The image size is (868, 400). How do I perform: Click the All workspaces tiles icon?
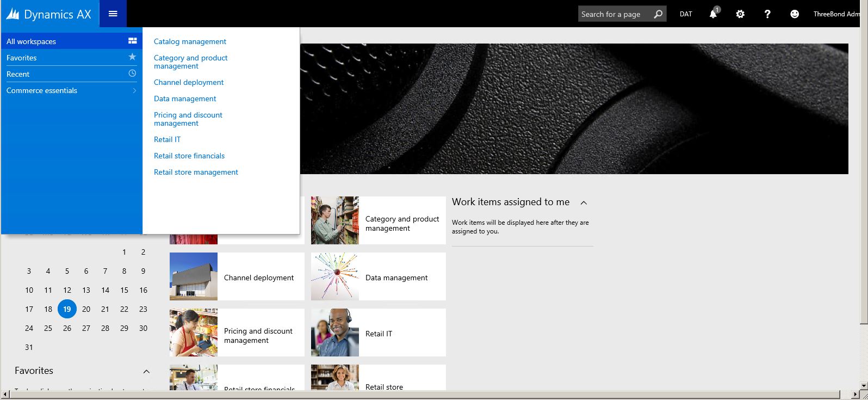[132, 41]
